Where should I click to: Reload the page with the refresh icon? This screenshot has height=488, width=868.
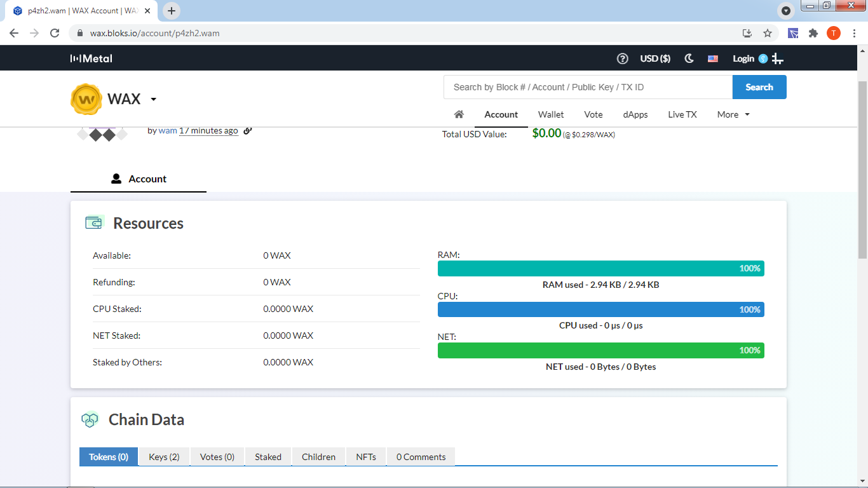[x=55, y=33]
